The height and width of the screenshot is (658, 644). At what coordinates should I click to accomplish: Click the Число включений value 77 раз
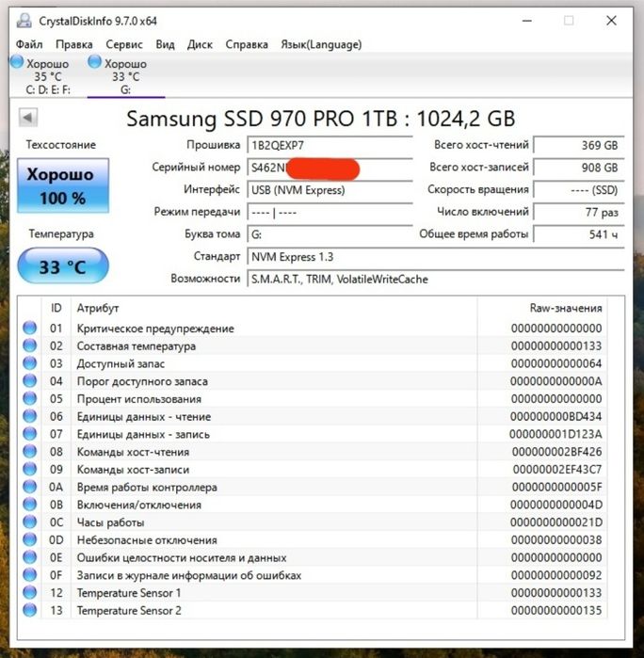579,212
